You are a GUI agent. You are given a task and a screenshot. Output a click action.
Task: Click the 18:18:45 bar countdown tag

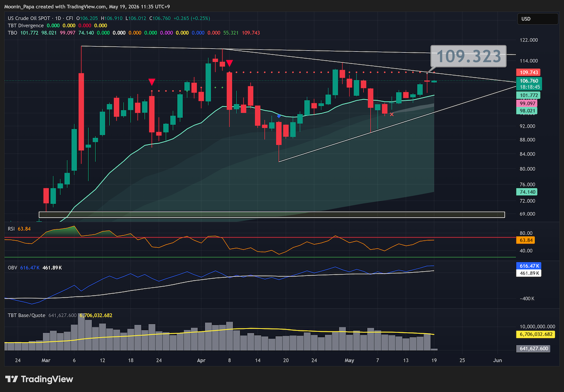[530, 87]
